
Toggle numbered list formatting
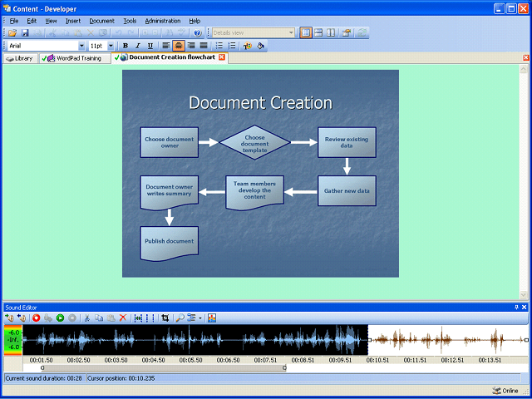pyautogui.click(x=232, y=46)
